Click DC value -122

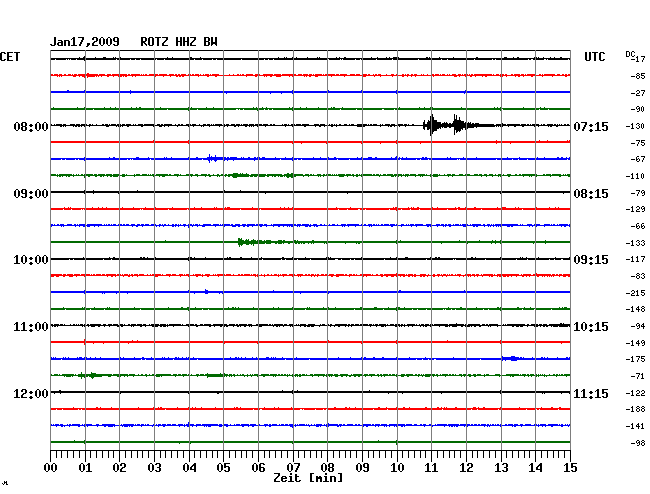[635, 393]
